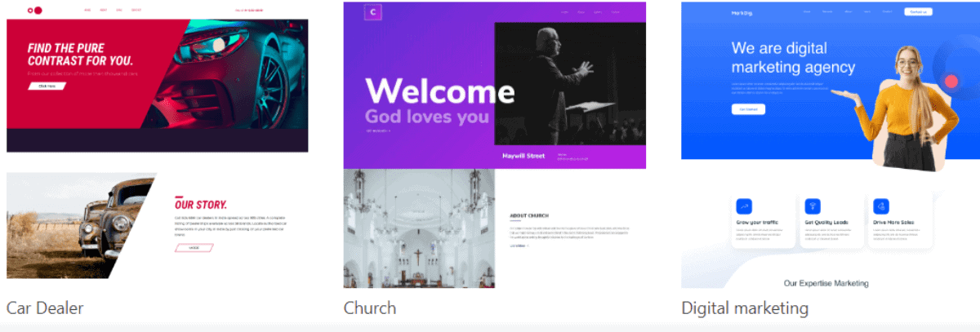
Task: Click the 'Get Started' button on blue hero
Action: (x=748, y=109)
